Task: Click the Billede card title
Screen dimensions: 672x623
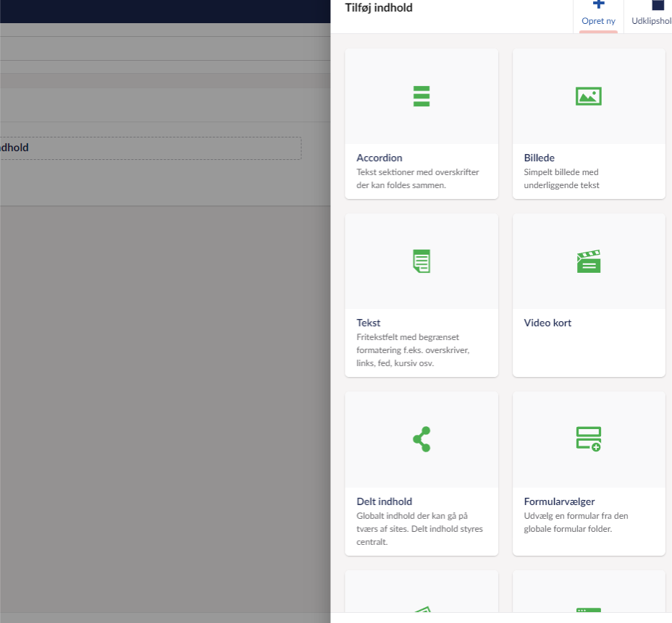Action: (x=539, y=158)
